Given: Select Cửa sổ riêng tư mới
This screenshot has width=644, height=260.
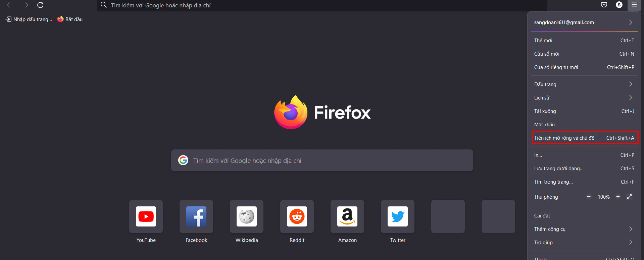Looking at the screenshot, I should point(584,67).
